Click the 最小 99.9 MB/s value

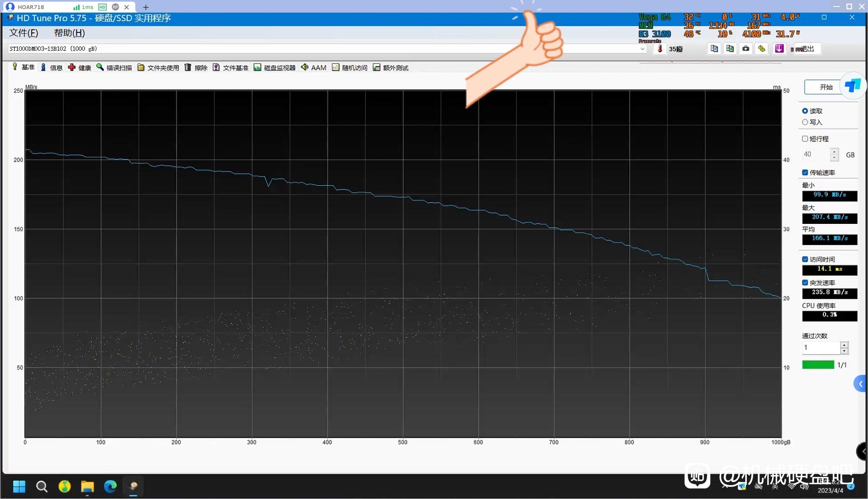click(829, 196)
